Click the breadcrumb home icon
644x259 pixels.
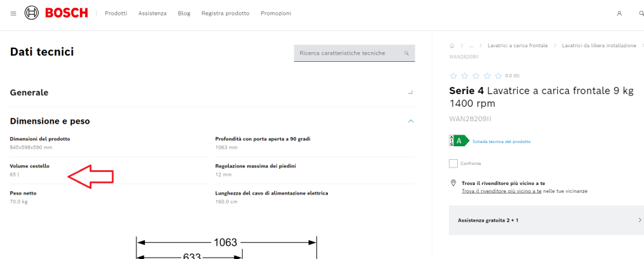tap(452, 46)
